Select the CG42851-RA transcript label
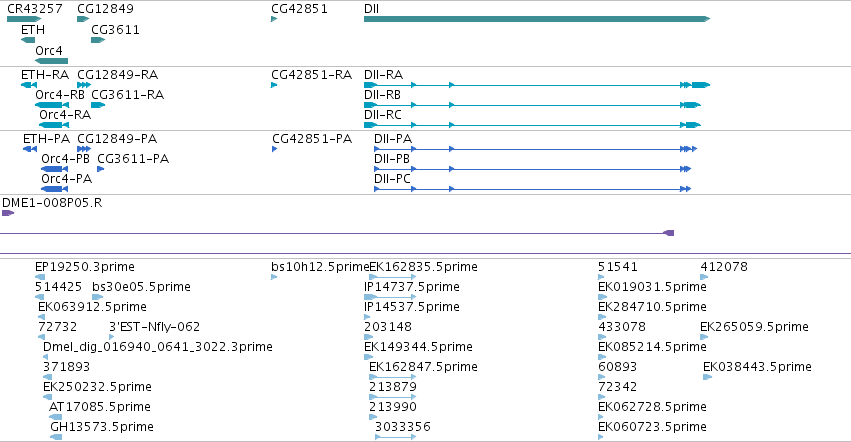 pyautogui.click(x=312, y=74)
